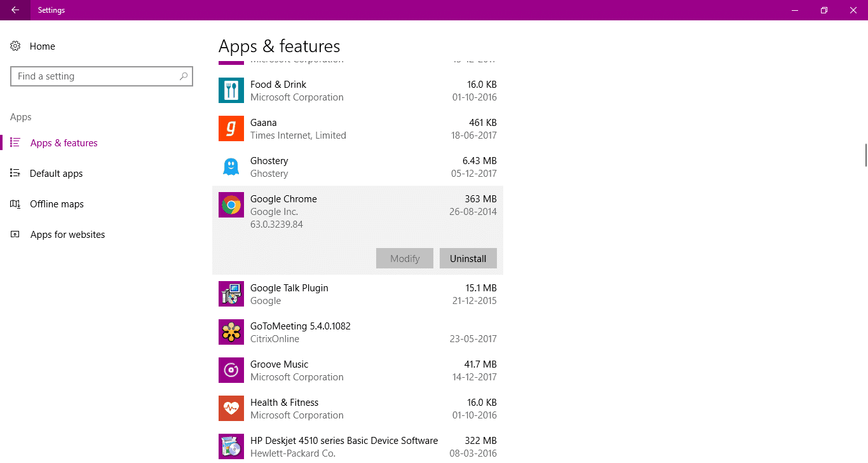
Task: Click the orange Gaana app icon
Action: (231, 128)
